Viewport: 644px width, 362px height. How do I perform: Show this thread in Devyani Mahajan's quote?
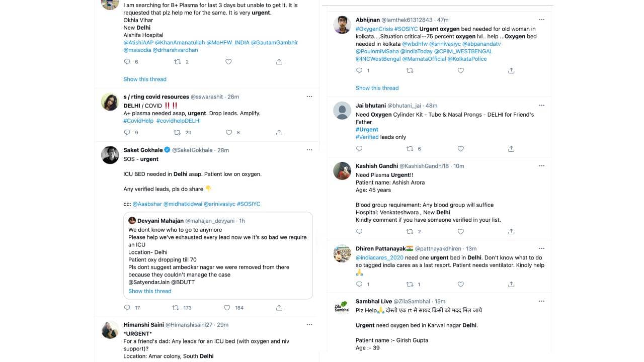[149, 291]
